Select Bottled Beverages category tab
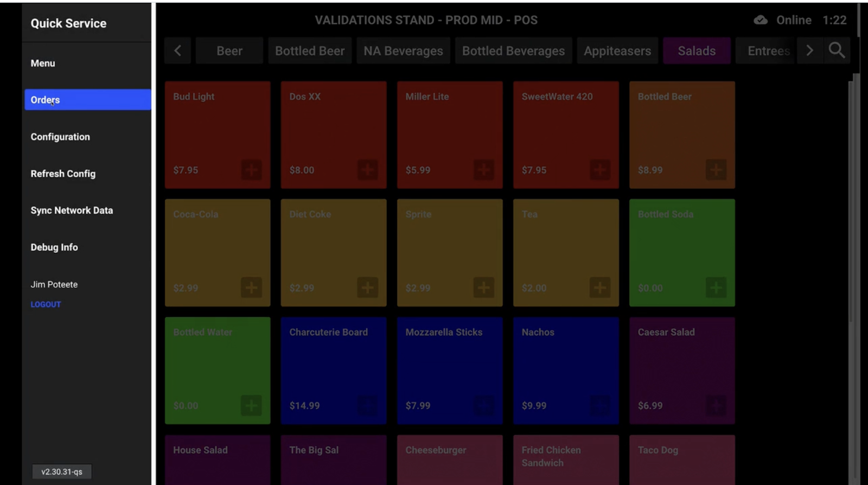Image resolution: width=868 pixels, height=485 pixels. [513, 50]
